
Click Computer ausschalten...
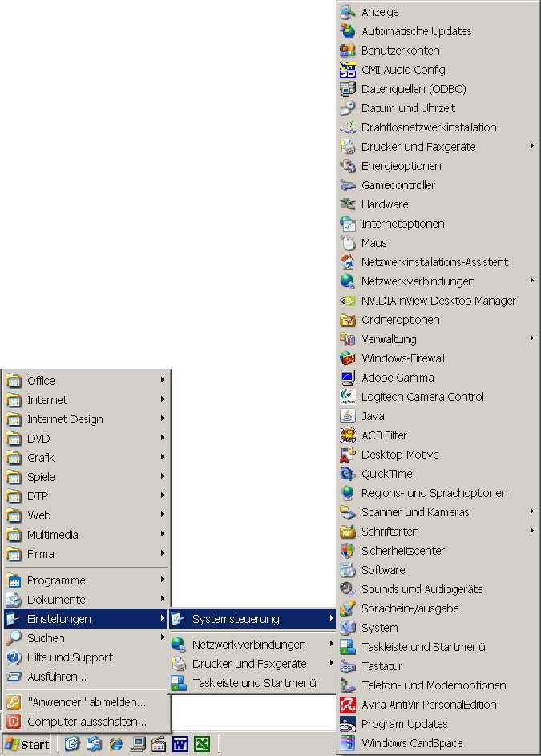(x=86, y=722)
